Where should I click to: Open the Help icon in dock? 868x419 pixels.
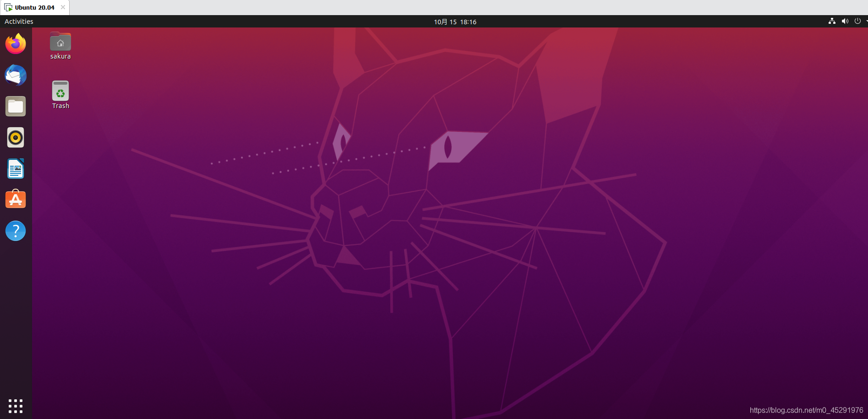[16, 231]
